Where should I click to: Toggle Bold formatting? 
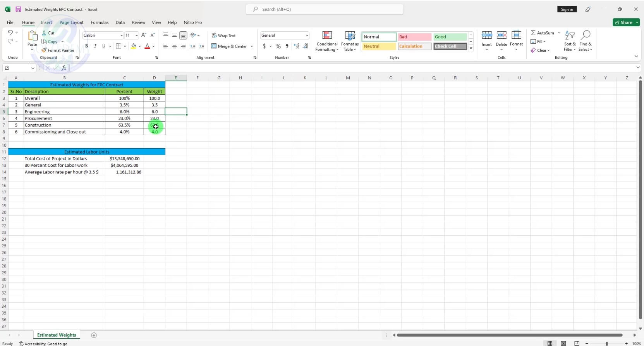tap(86, 46)
